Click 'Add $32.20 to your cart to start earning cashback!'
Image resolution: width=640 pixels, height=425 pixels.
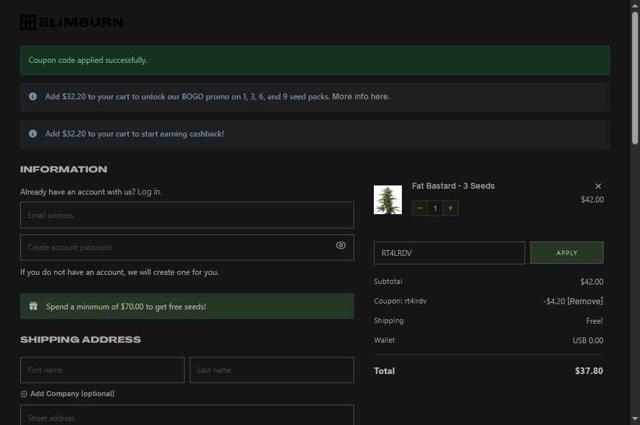134,134
